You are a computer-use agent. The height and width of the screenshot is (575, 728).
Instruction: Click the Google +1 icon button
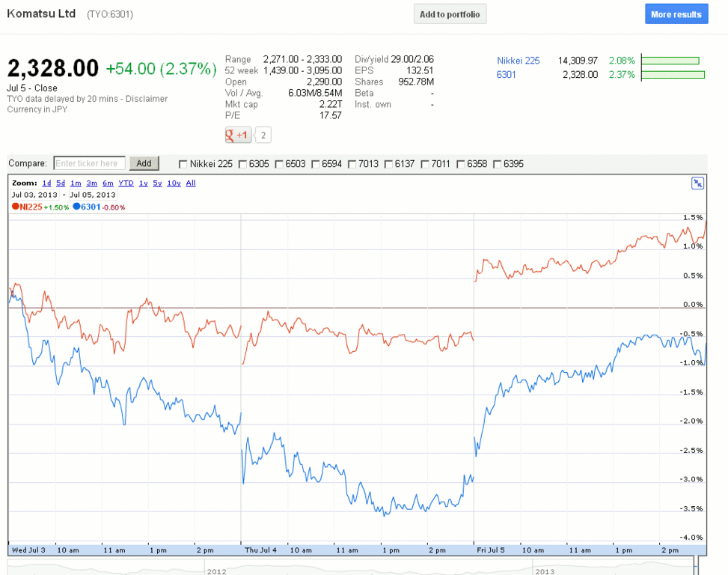[238, 136]
